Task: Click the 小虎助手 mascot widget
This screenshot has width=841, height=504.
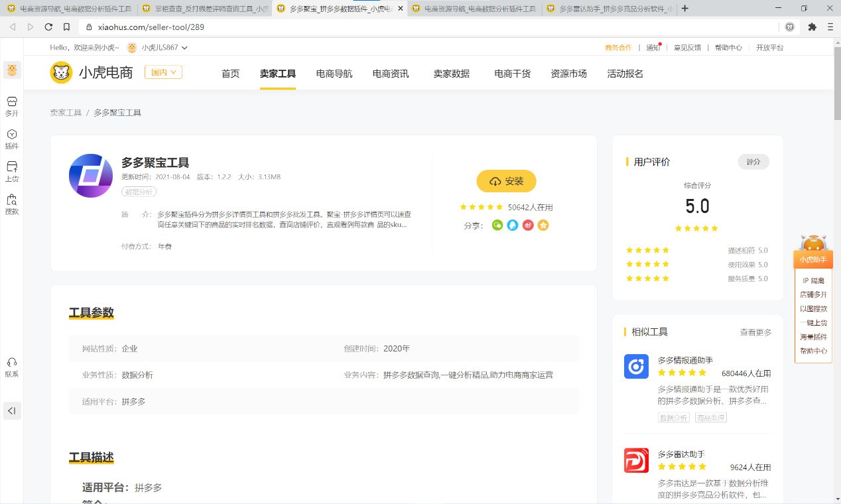Action: coord(813,251)
